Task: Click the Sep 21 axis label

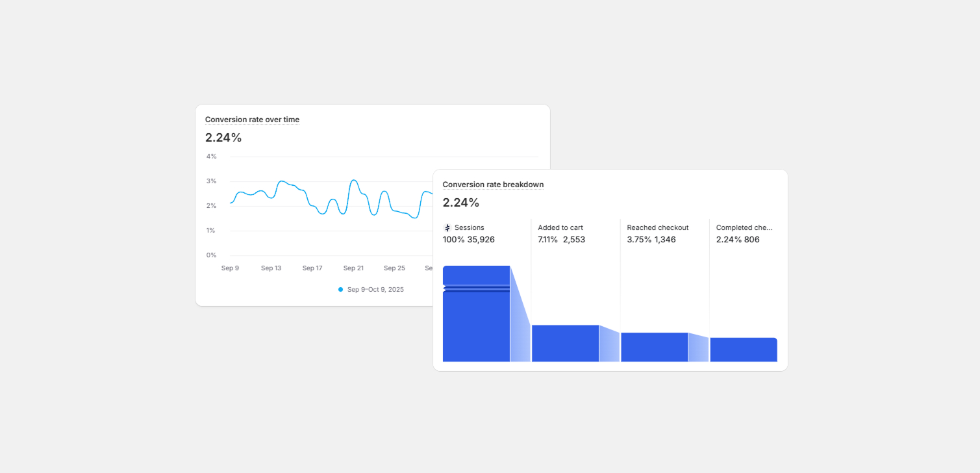Action: pyautogui.click(x=353, y=268)
